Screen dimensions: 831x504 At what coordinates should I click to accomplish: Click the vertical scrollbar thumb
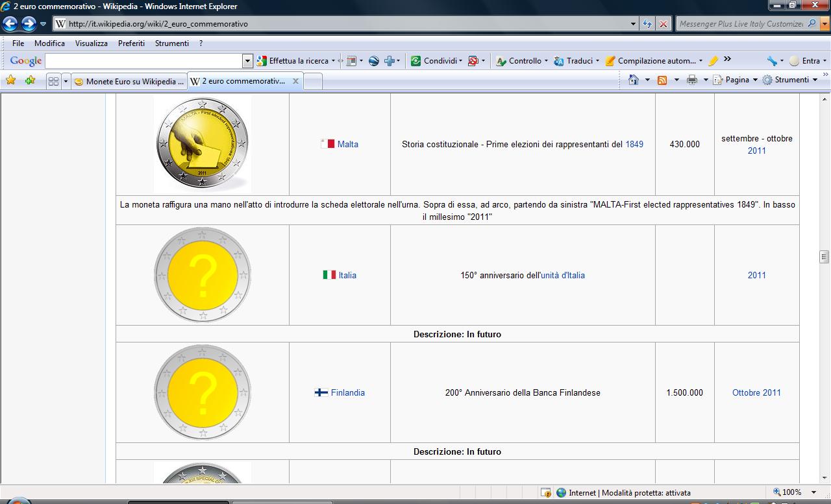point(825,256)
